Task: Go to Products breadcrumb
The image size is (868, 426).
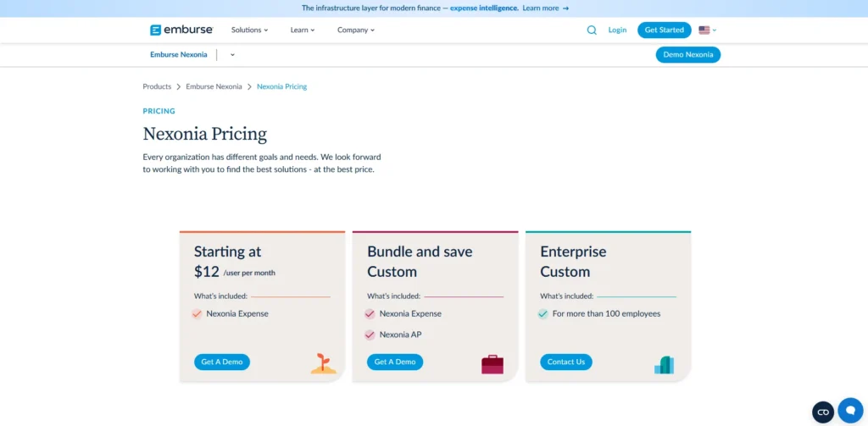Action: [157, 86]
